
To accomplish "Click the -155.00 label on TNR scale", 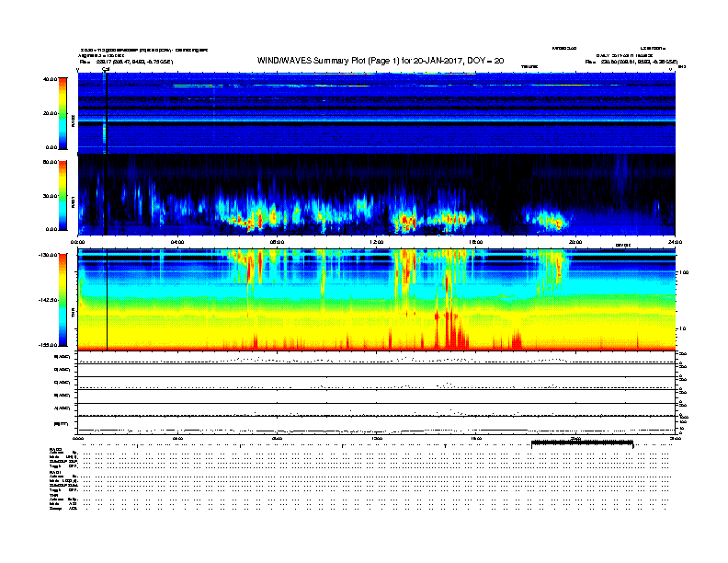I will pyautogui.click(x=48, y=345).
